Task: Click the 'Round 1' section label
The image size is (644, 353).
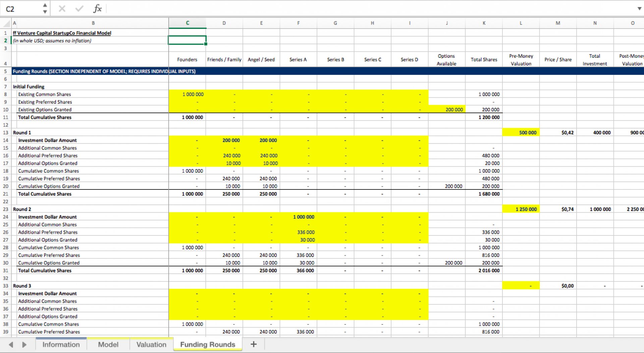Action: click(22, 133)
